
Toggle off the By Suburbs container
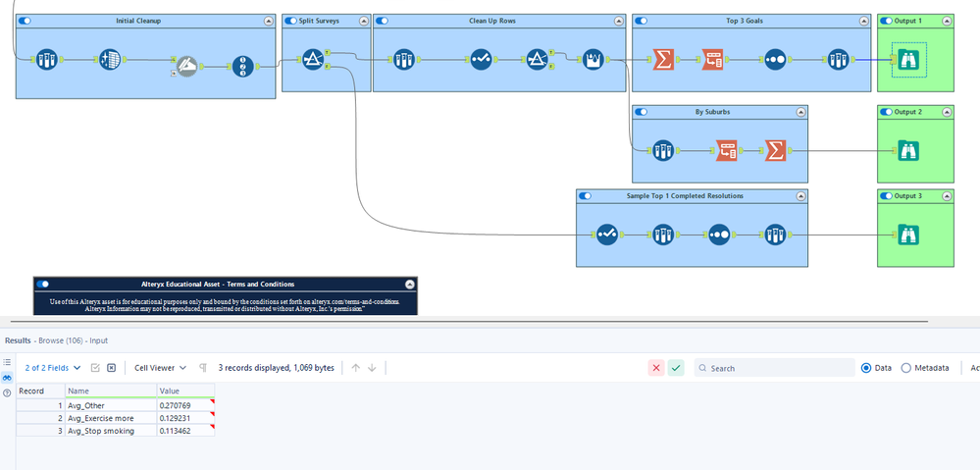pos(642,112)
